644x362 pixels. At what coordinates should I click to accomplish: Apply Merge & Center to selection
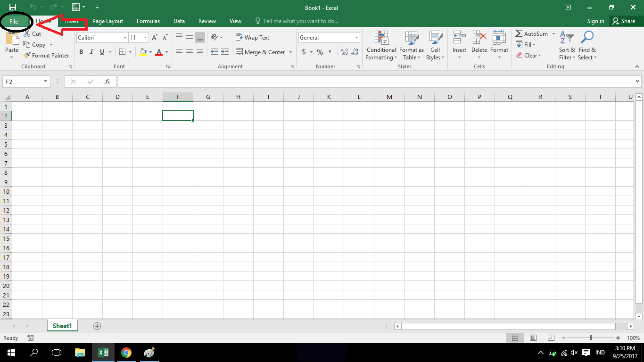tap(261, 52)
